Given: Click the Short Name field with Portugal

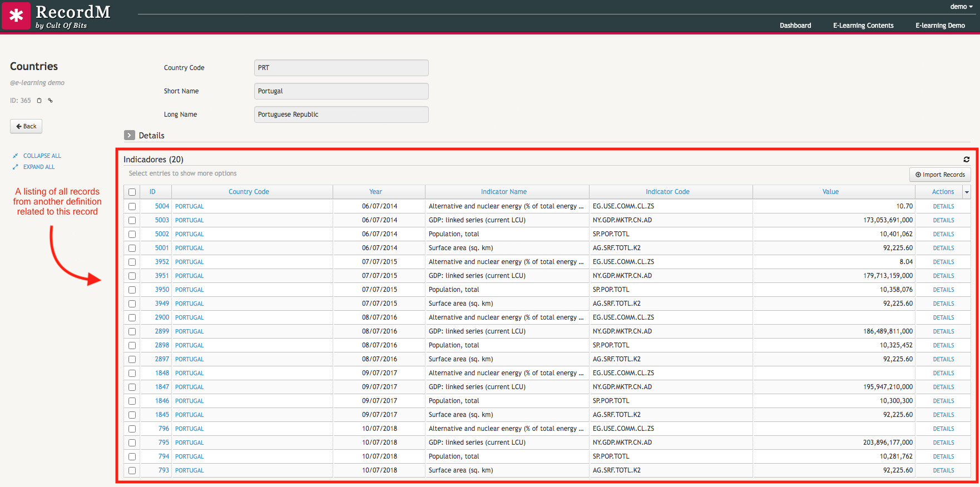Looking at the screenshot, I should 341,91.
